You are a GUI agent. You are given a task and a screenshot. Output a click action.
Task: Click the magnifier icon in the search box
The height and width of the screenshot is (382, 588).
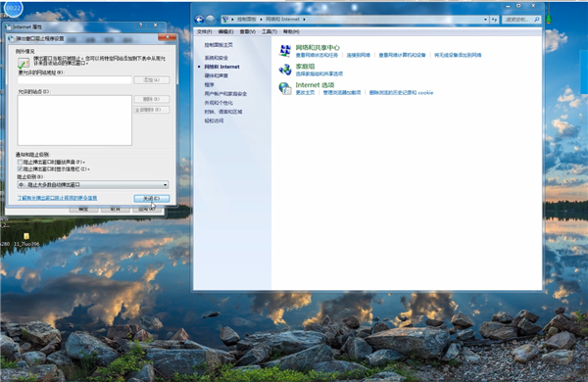(537, 20)
